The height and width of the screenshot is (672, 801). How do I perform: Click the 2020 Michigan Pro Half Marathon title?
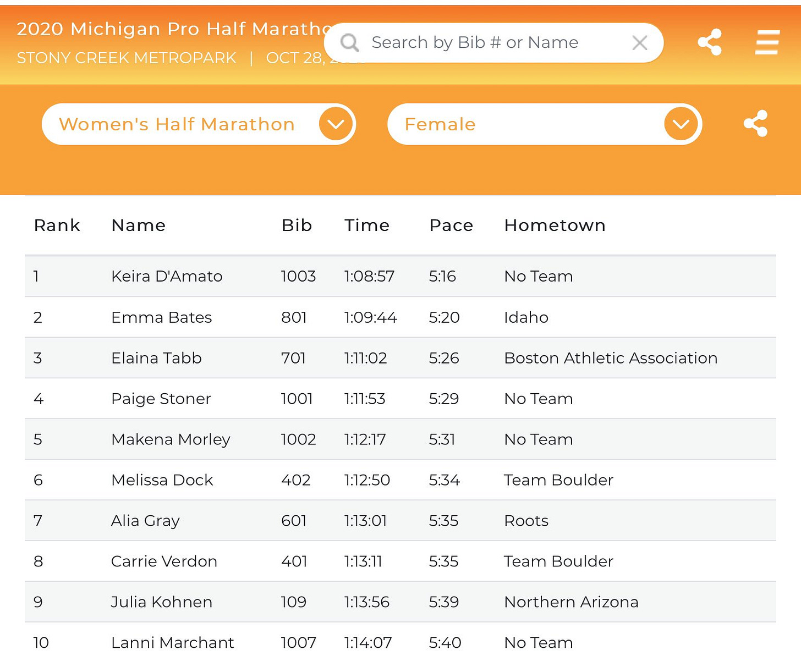click(x=174, y=29)
